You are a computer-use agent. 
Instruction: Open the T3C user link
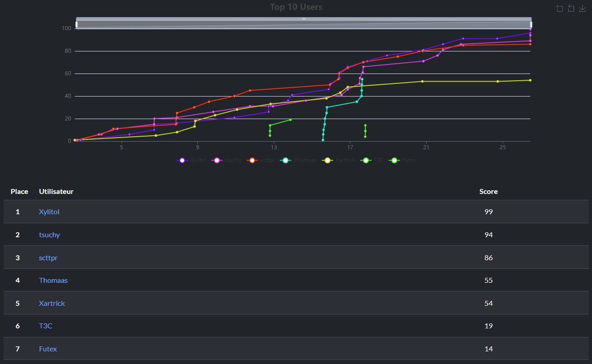coord(46,326)
